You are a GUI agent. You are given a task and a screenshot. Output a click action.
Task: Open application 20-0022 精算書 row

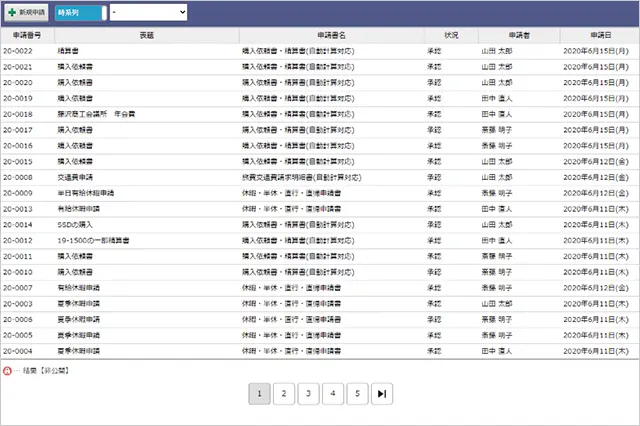[70, 49]
